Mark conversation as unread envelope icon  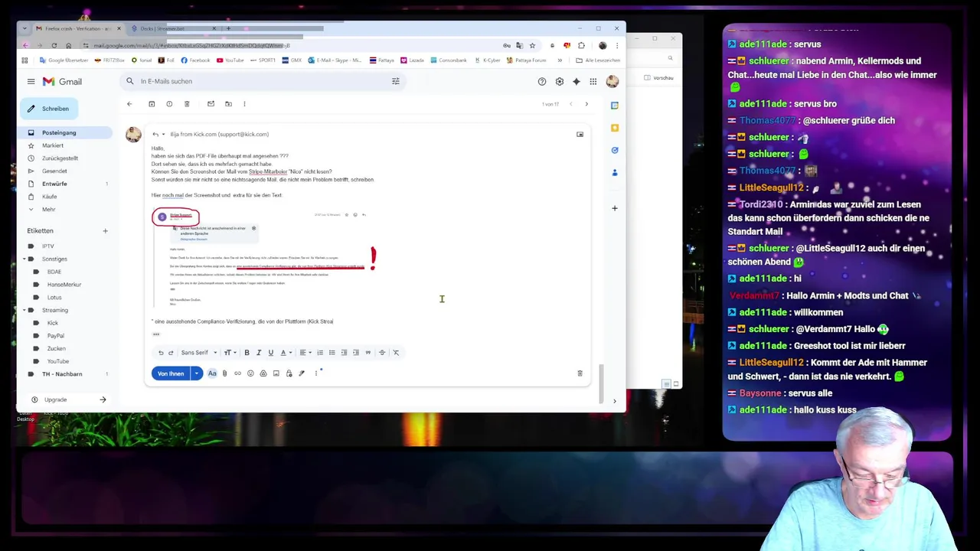(211, 104)
